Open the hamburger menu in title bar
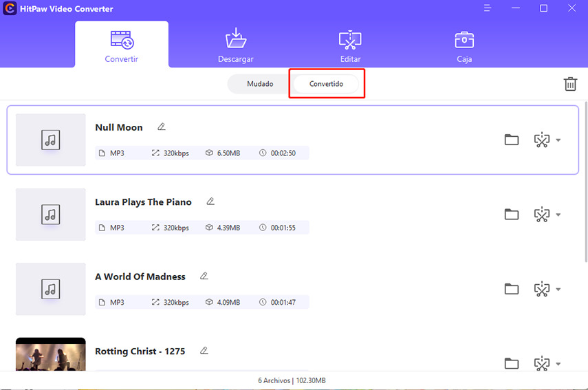This screenshot has height=390, width=588. click(x=487, y=8)
